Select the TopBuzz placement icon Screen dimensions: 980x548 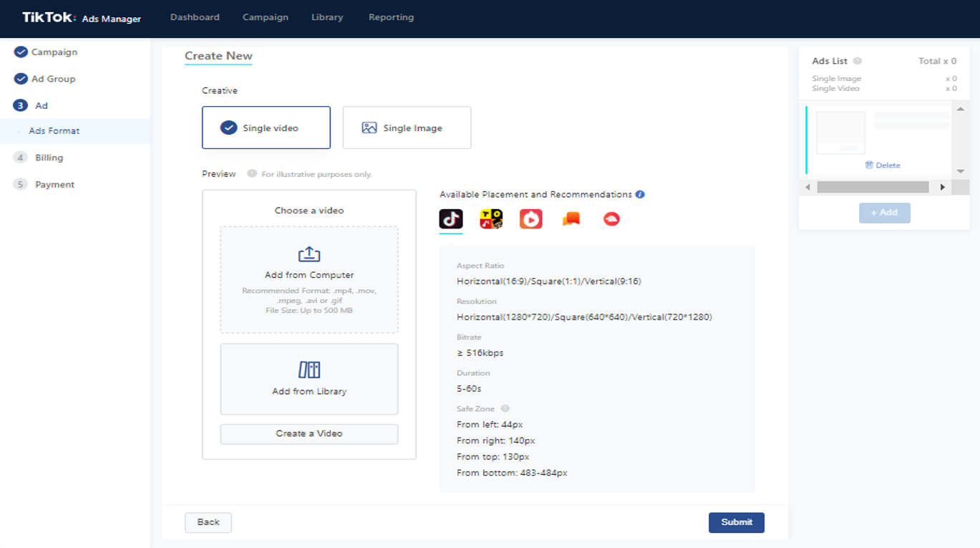(491, 218)
